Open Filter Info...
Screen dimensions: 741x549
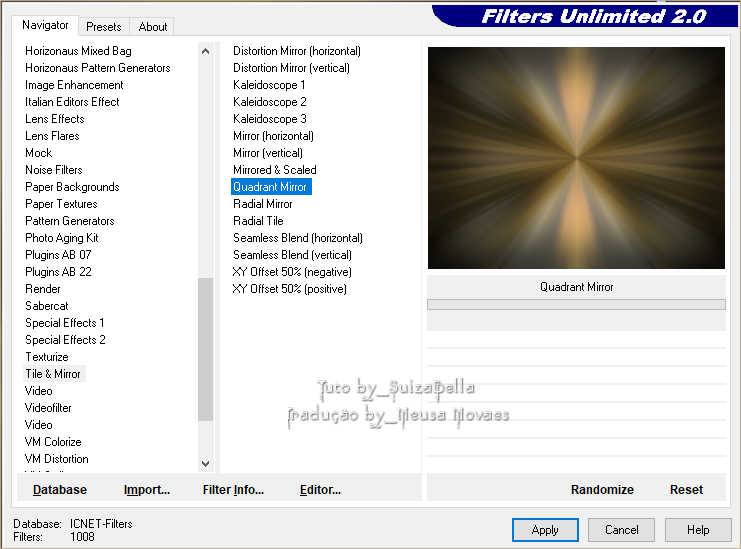click(233, 490)
